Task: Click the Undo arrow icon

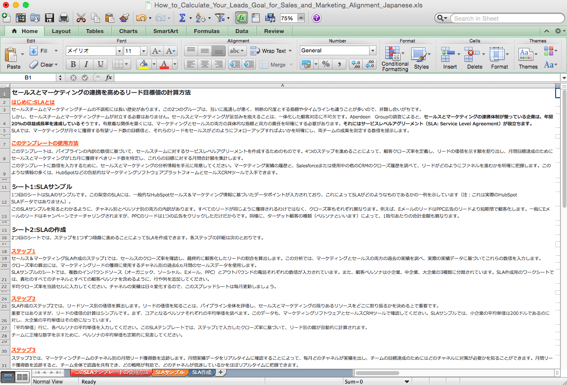Action: click(141, 18)
